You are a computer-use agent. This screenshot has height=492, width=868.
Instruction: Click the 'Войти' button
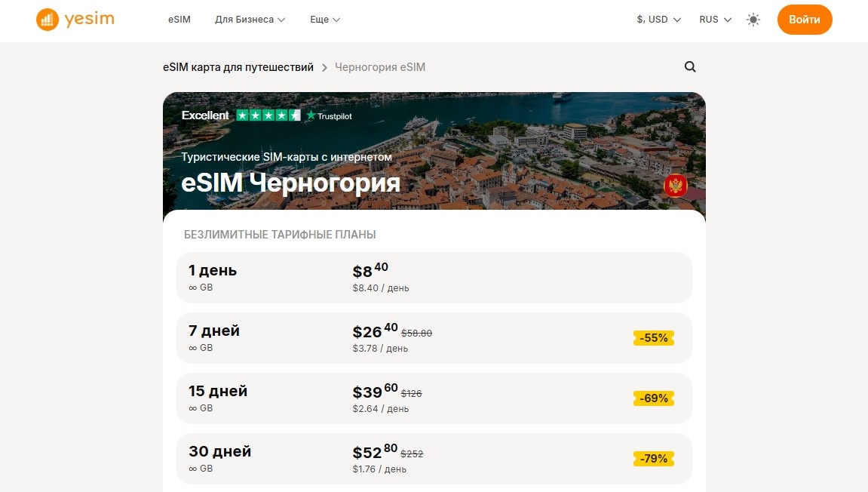805,20
